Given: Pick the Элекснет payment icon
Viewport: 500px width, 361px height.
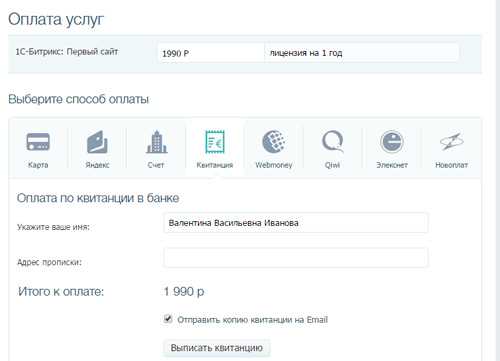Looking at the screenshot, I should tap(392, 141).
